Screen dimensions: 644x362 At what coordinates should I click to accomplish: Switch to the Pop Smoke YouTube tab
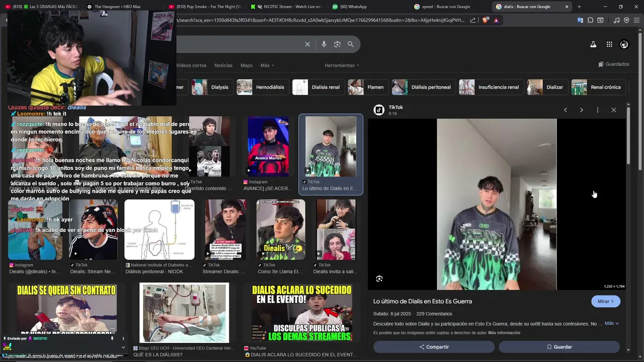pos(205,7)
